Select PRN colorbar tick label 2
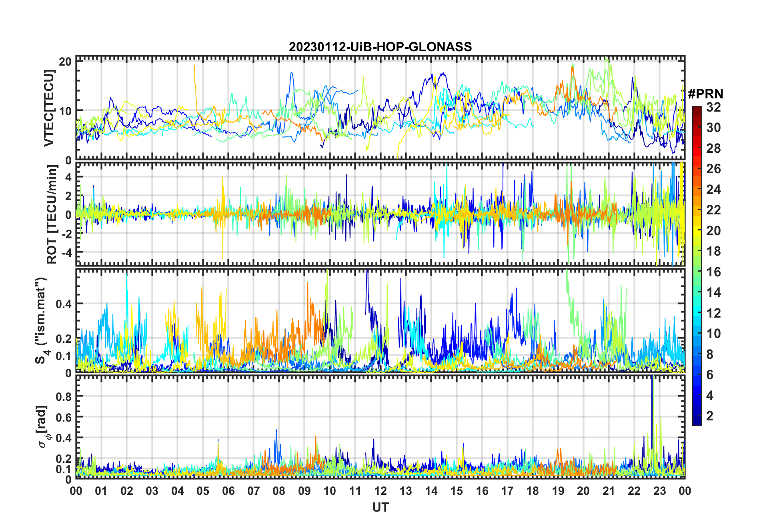 [710, 416]
